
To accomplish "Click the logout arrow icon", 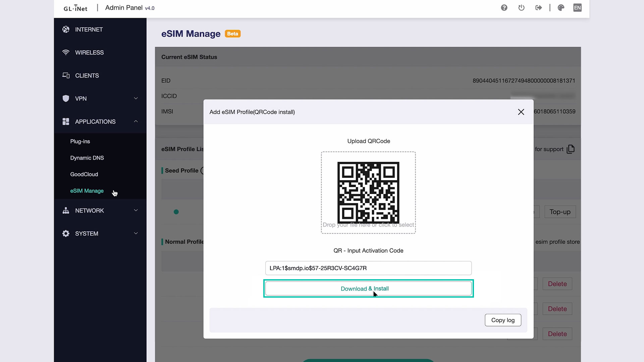I will [539, 8].
